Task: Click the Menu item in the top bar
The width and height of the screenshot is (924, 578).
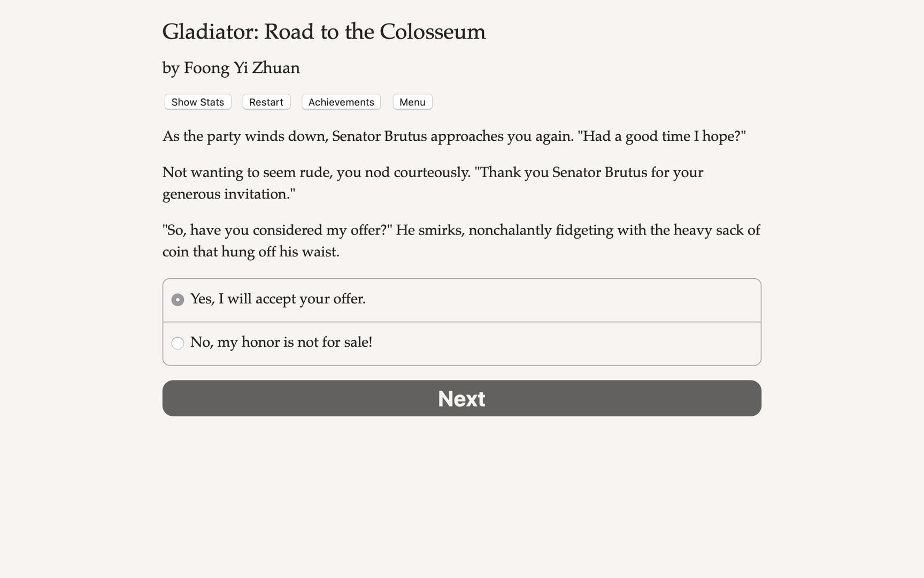Action: tap(412, 102)
